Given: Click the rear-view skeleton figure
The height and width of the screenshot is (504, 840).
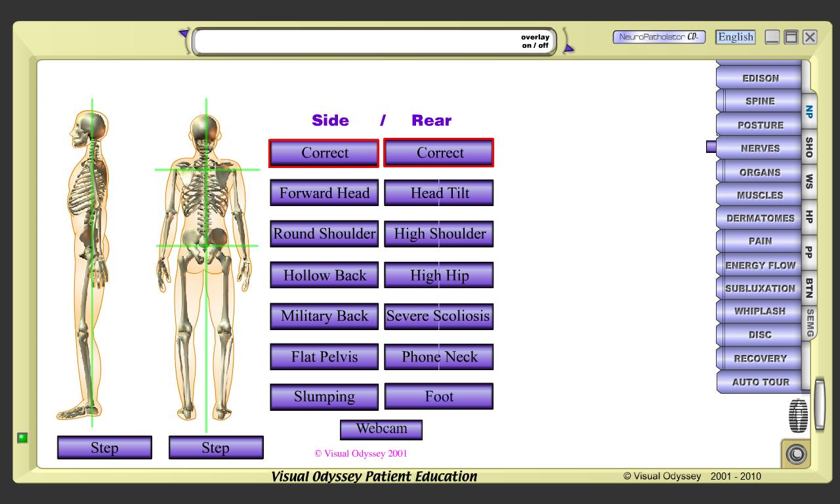Looking at the screenshot, I should 205,262.
